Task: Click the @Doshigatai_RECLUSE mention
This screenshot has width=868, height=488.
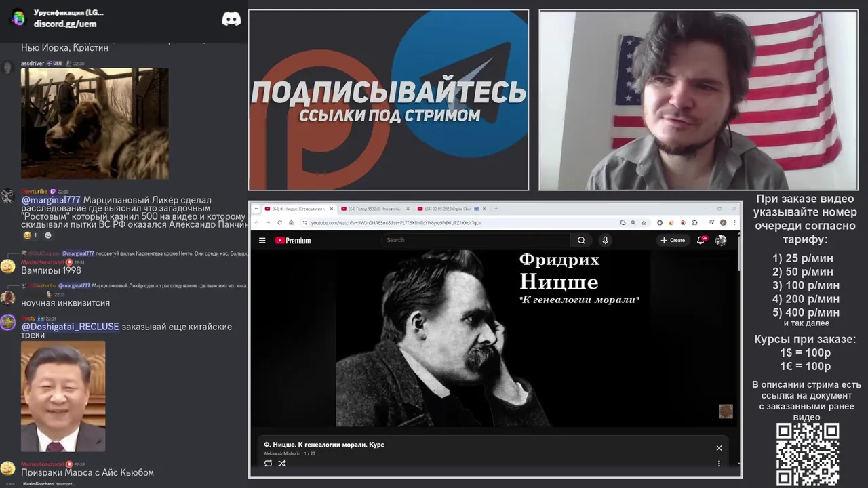Action: coord(70,327)
